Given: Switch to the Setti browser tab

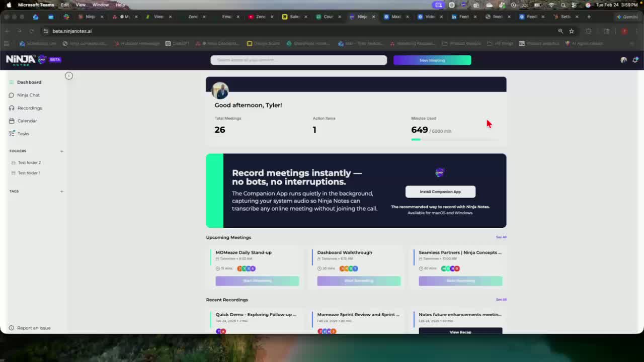Looking at the screenshot, I should [x=566, y=17].
